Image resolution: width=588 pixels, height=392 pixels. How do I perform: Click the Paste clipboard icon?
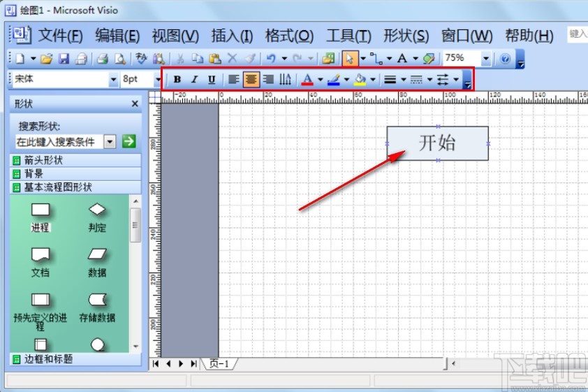(x=215, y=59)
